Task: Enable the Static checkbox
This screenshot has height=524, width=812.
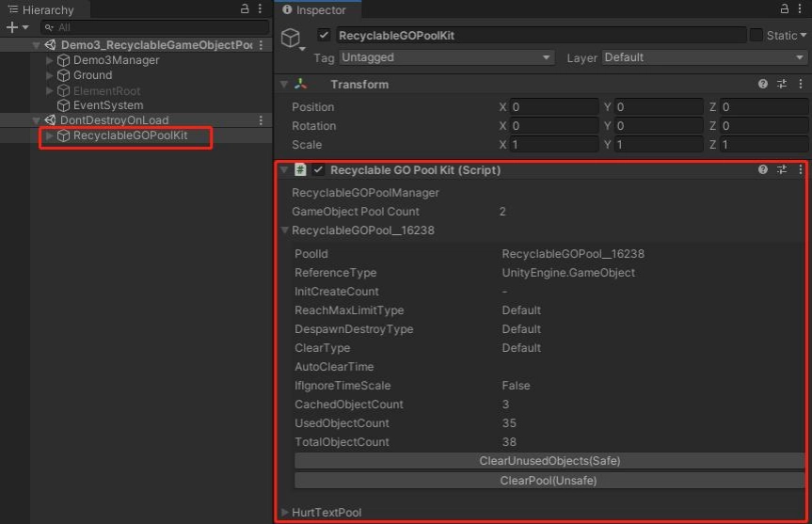Action: [x=756, y=35]
